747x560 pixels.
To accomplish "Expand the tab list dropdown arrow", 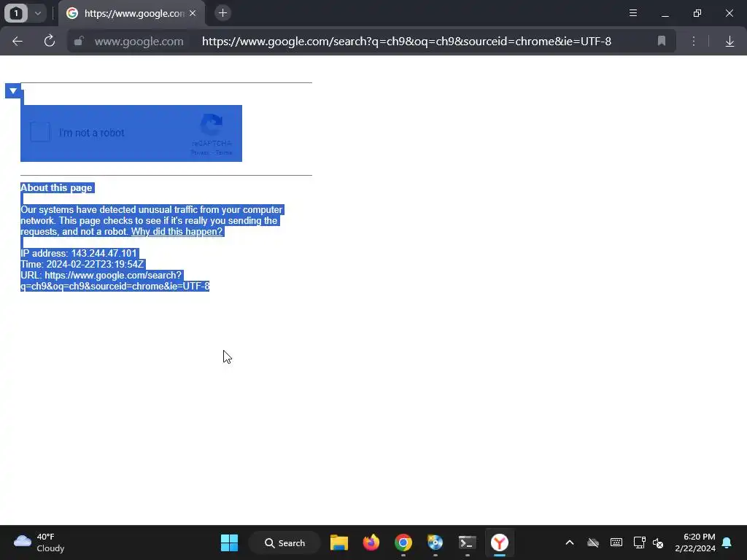I will coord(38,13).
